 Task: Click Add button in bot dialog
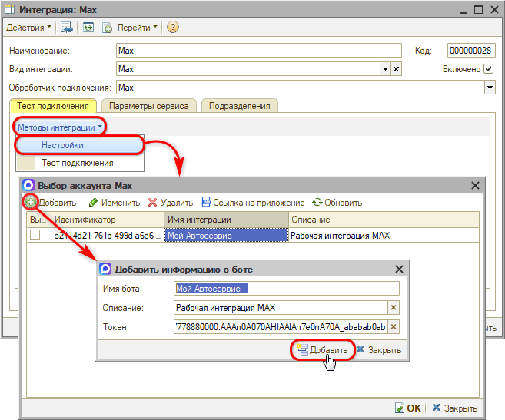pyautogui.click(x=322, y=350)
